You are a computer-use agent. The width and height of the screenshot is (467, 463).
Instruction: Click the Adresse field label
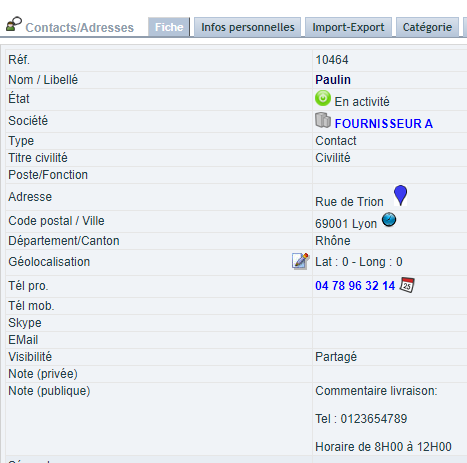pyautogui.click(x=30, y=197)
